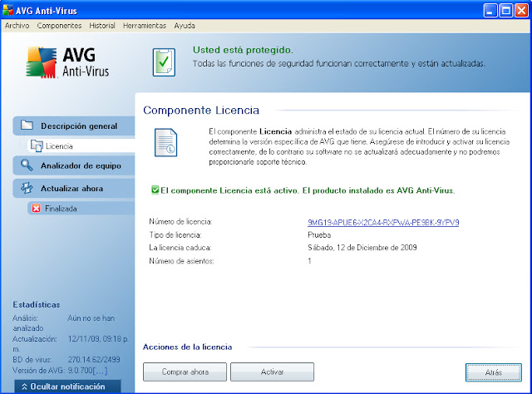532x394 pixels.
Task: Collapse panel with Ocultar notificación
Action: click(x=67, y=387)
